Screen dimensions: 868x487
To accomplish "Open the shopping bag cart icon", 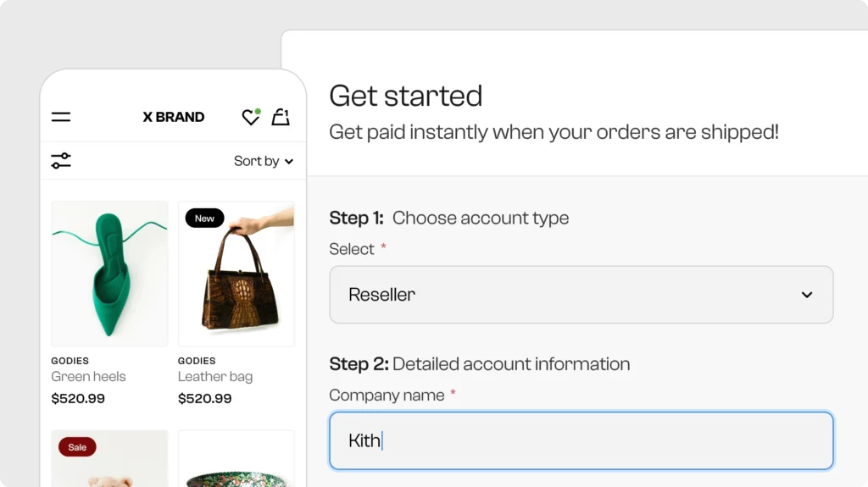I will click(x=281, y=117).
